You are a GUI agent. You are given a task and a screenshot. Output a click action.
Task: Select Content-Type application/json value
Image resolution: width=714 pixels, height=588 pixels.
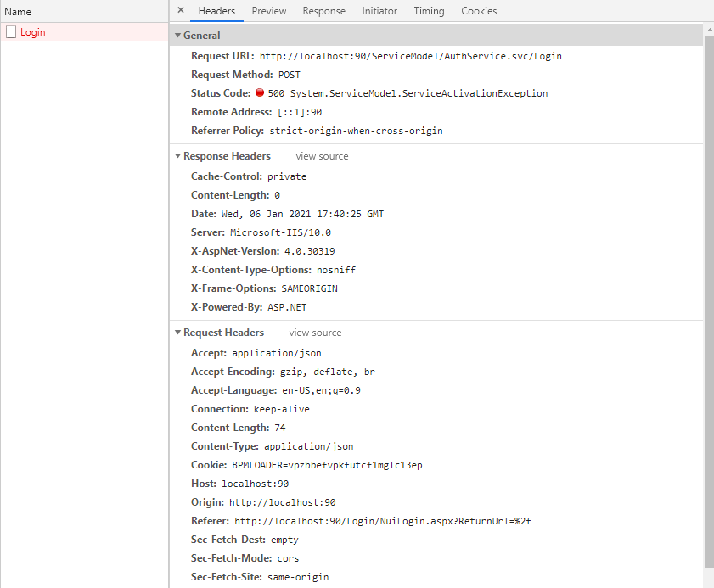309,447
